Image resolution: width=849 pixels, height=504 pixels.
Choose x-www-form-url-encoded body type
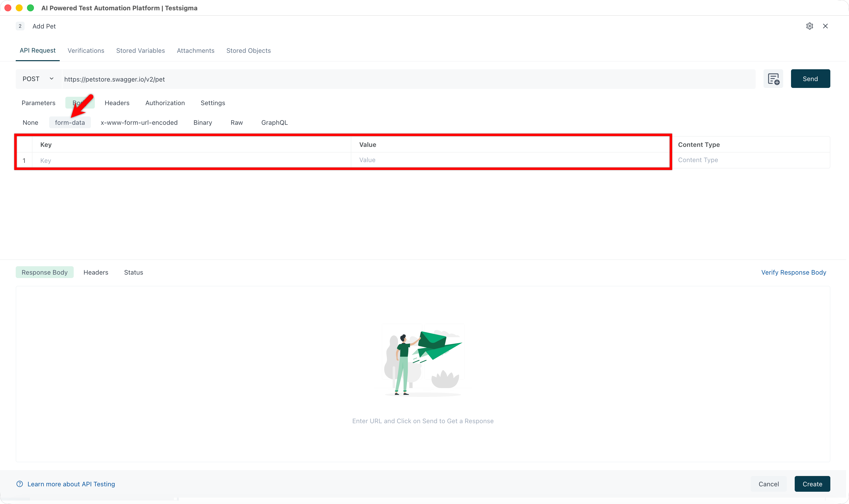139,123
